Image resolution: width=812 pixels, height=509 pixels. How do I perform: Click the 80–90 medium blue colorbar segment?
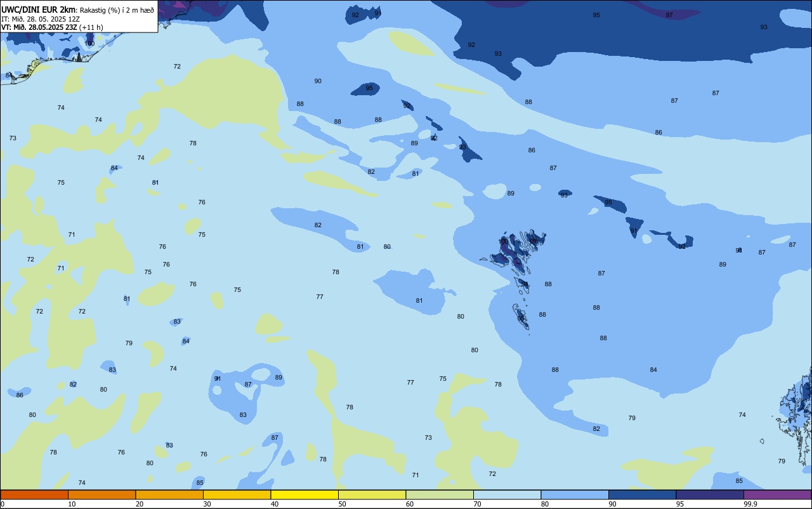click(x=575, y=494)
